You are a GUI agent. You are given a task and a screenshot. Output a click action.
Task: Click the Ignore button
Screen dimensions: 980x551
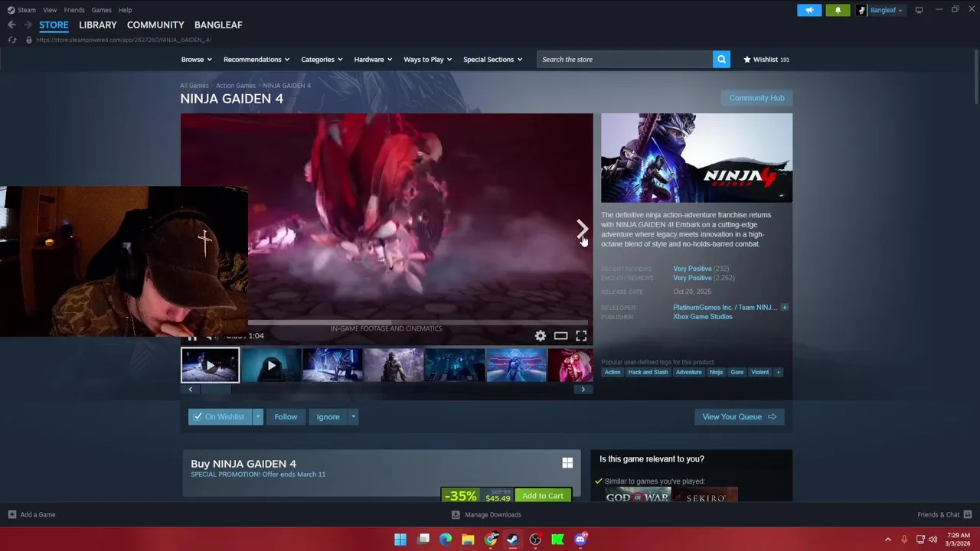pos(328,417)
